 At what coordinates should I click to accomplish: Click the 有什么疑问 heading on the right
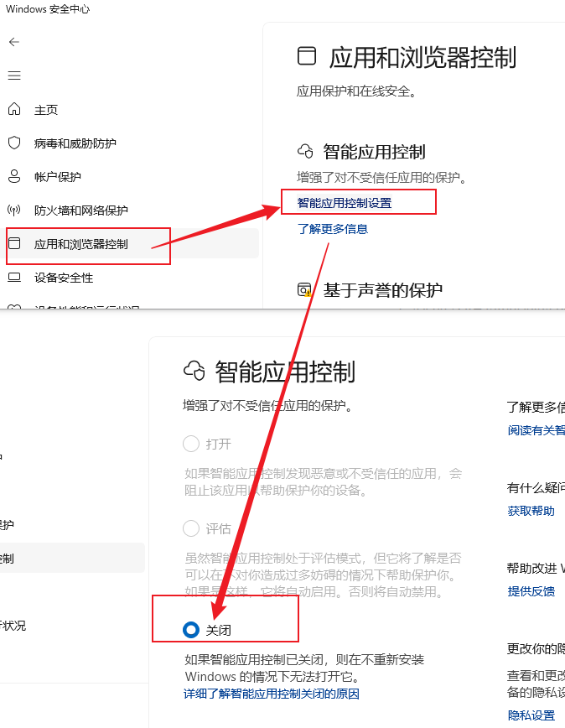(536, 487)
